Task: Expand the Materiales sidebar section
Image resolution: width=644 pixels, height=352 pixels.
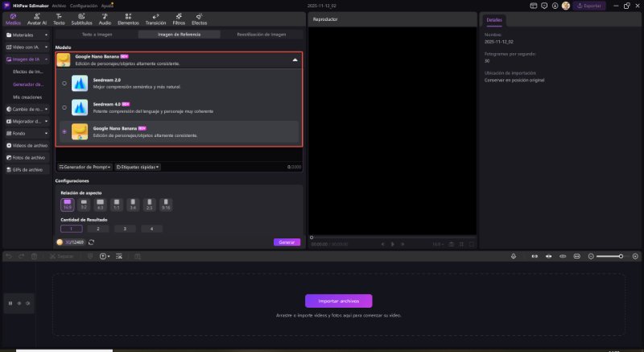Action: tap(26, 35)
